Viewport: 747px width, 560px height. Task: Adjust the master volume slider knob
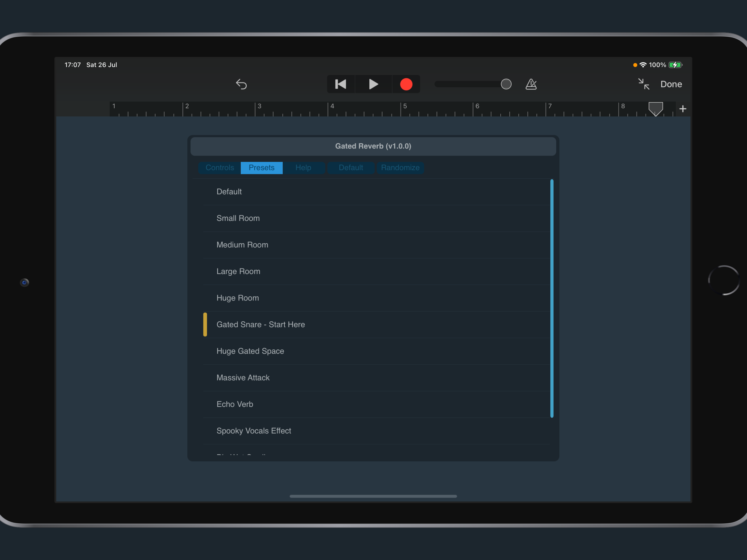pos(506,84)
